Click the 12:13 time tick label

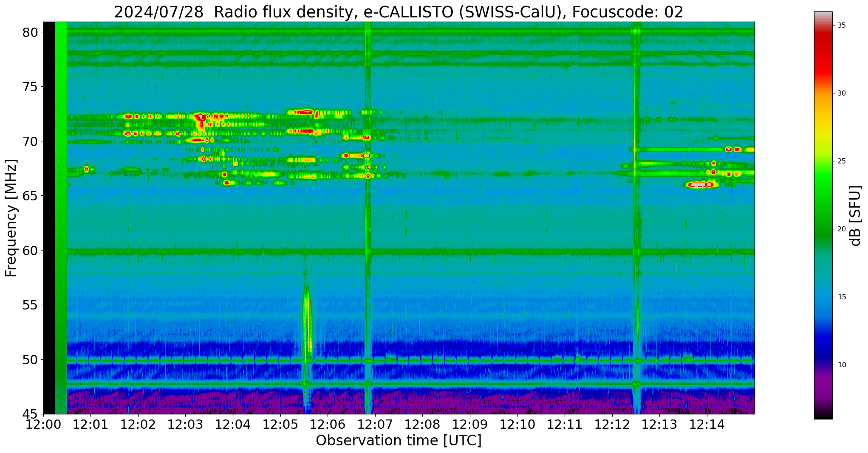coord(659,425)
